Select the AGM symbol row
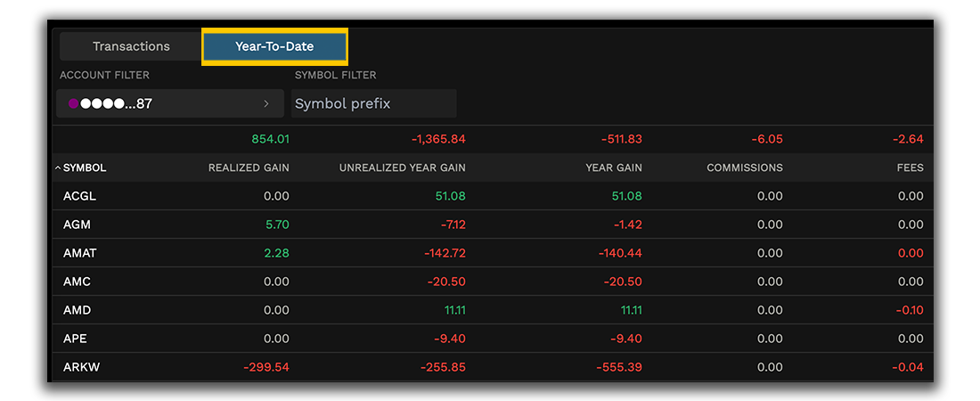 77,225
